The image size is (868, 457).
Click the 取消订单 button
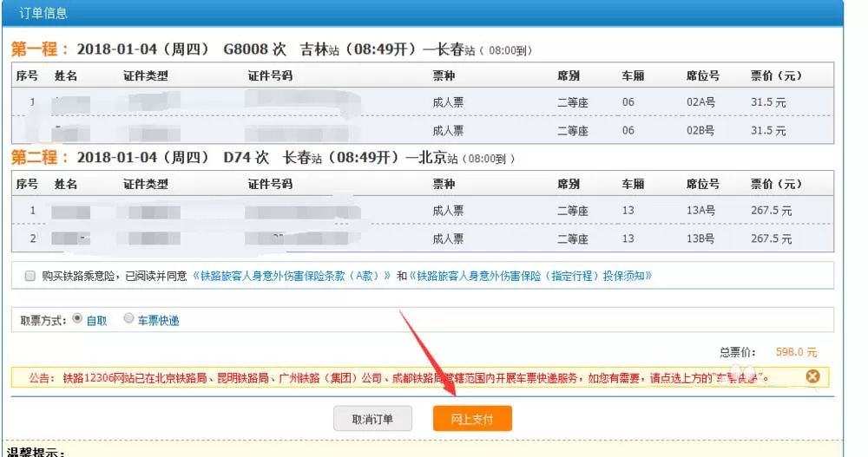(372, 419)
